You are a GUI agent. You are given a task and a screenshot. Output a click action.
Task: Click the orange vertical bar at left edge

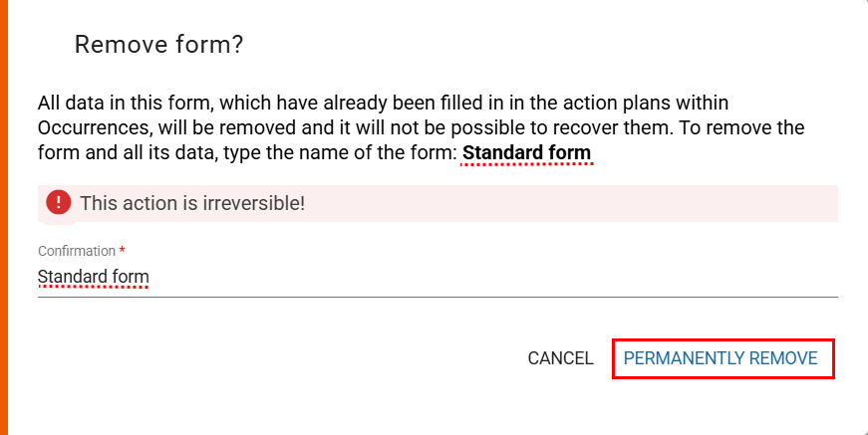coord(4,217)
